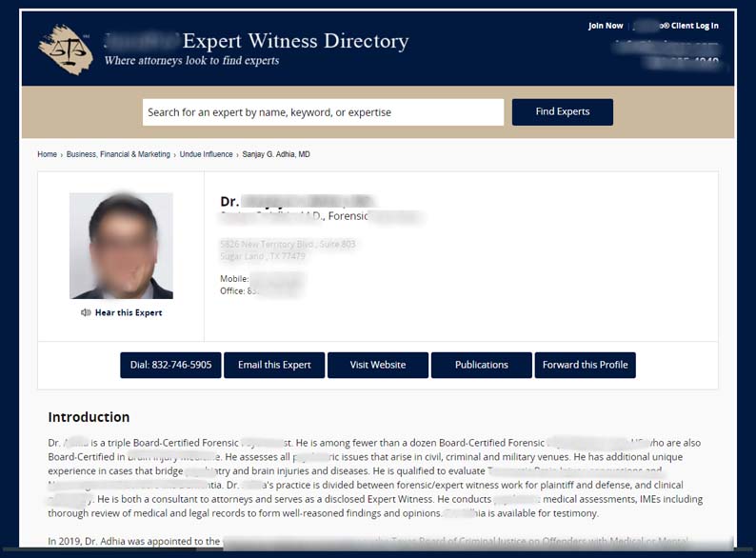Open the Join Now link
756x558 pixels.
[x=606, y=26]
